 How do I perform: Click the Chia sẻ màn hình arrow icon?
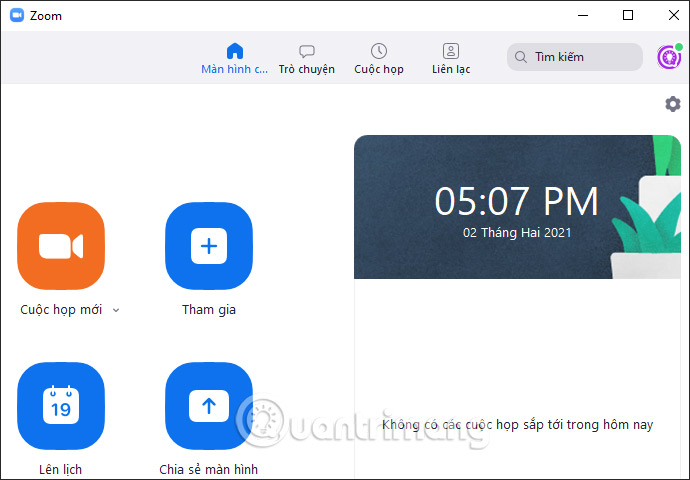click(209, 406)
